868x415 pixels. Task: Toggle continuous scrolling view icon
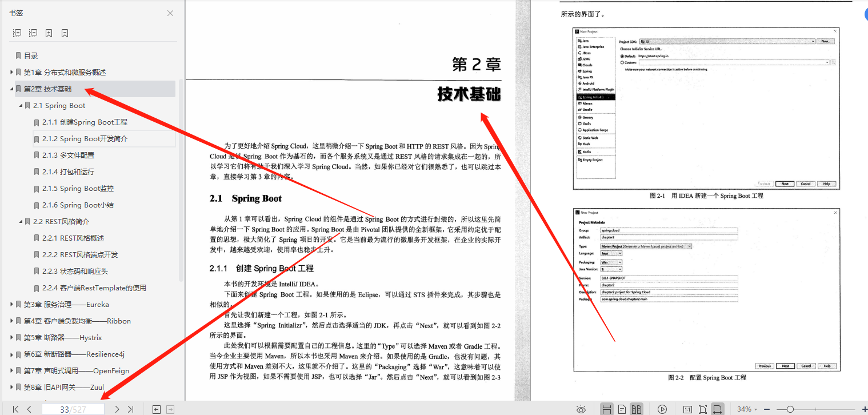[x=607, y=409]
